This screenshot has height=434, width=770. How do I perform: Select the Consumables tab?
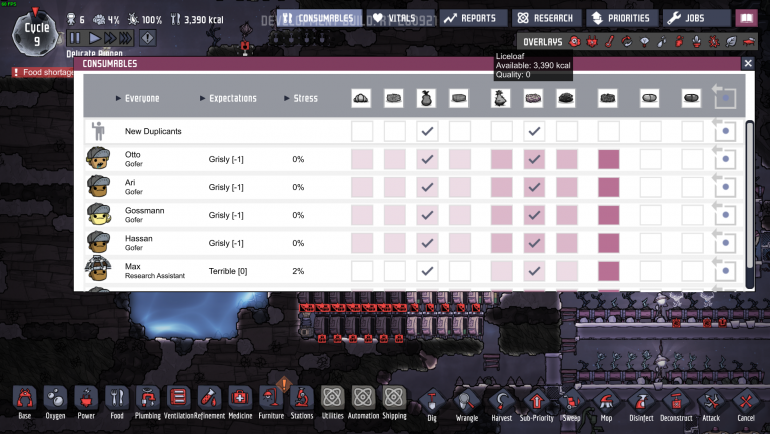(x=319, y=18)
